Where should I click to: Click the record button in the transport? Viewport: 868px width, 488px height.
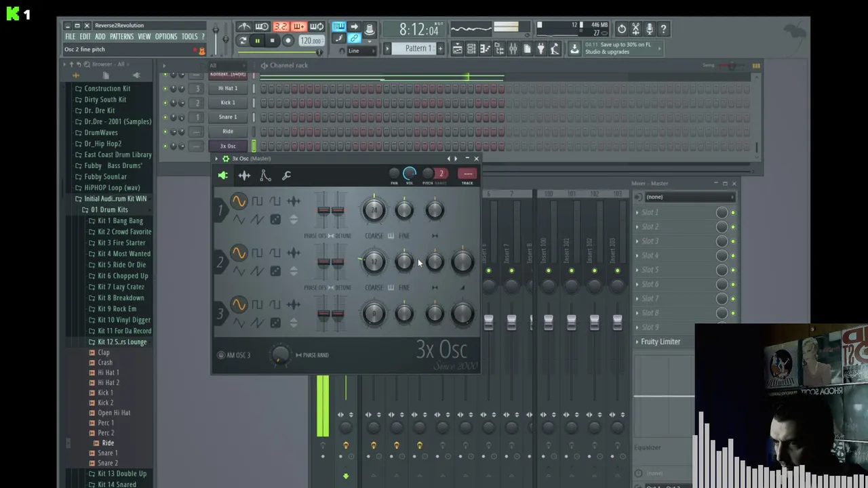[x=288, y=41]
